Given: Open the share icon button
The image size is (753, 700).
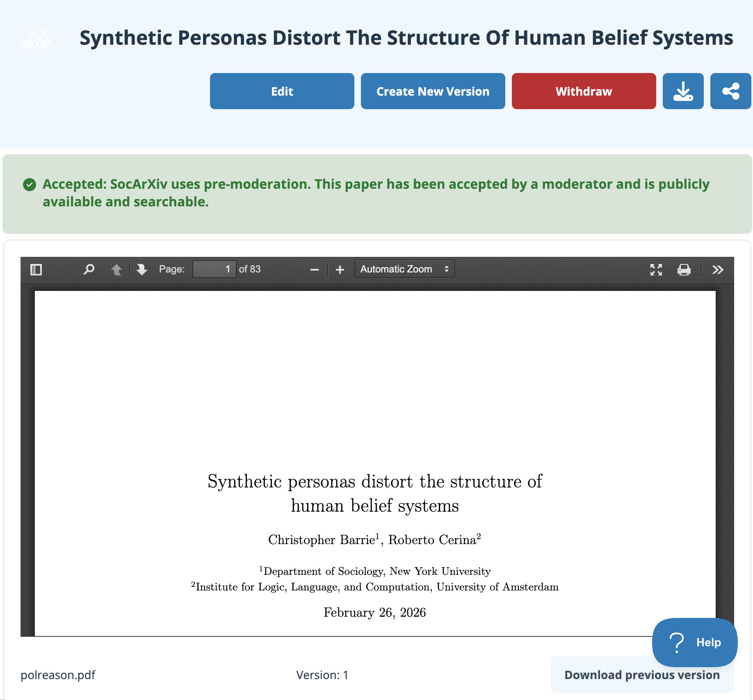Looking at the screenshot, I should tap(730, 91).
